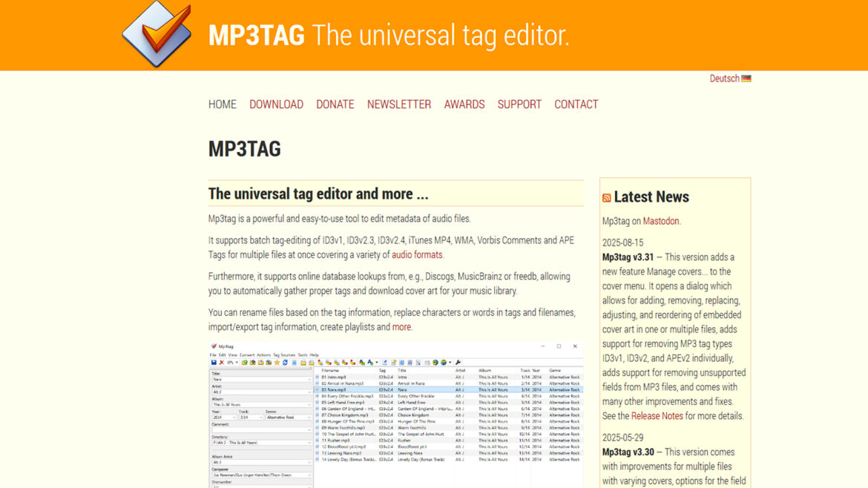
Task: Open the NEWSLETTER page
Action: [x=399, y=104]
